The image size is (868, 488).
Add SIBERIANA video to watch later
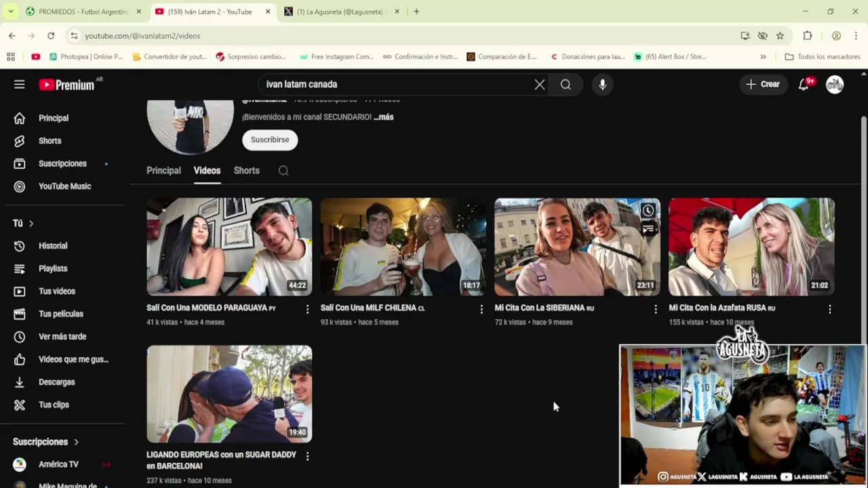[x=648, y=211]
